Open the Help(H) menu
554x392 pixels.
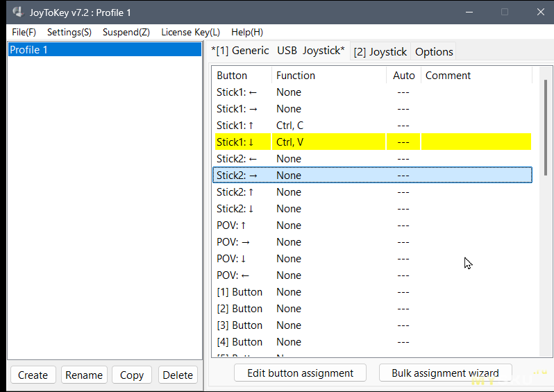(247, 32)
